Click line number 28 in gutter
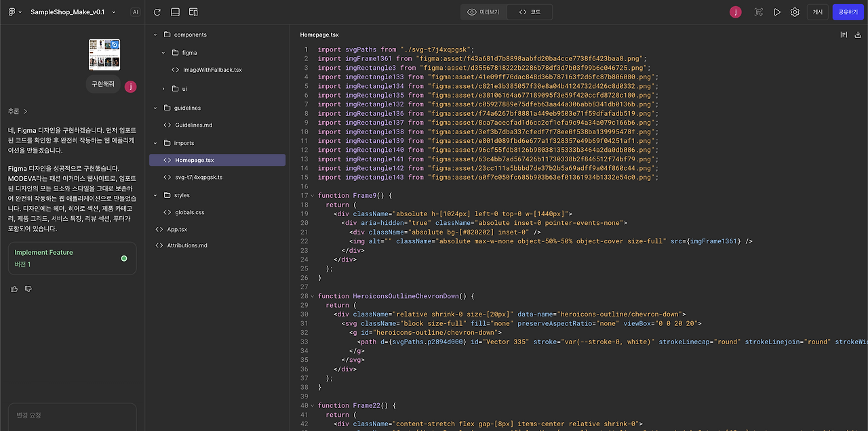The image size is (868, 431). pyautogui.click(x=304, y=296)
